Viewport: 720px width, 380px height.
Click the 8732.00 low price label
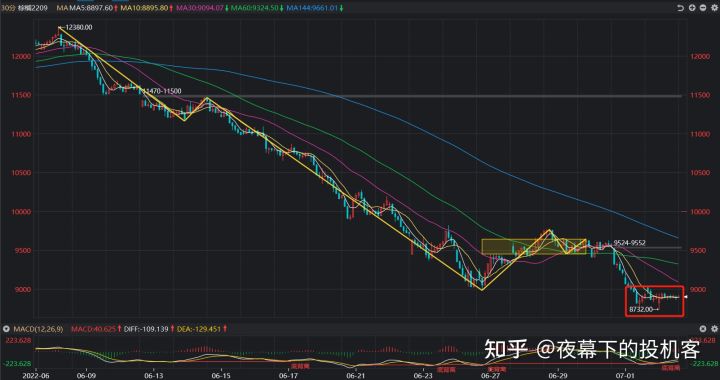[x=641, y=309]
